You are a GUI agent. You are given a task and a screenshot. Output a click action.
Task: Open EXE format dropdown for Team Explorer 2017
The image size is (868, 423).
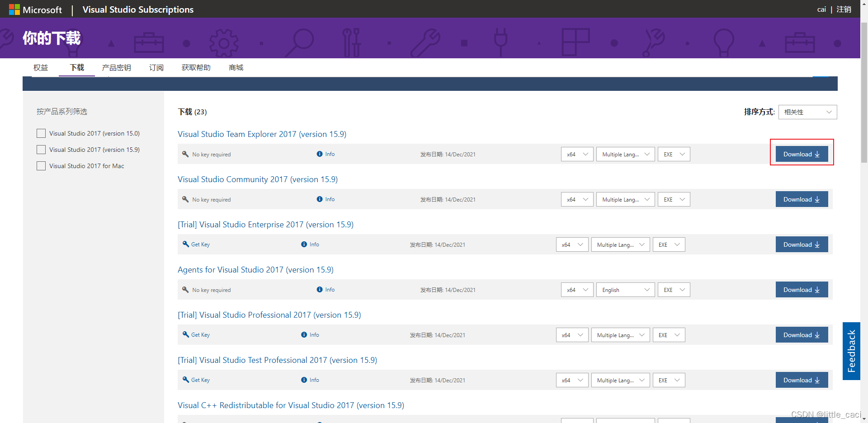(674, 154)
